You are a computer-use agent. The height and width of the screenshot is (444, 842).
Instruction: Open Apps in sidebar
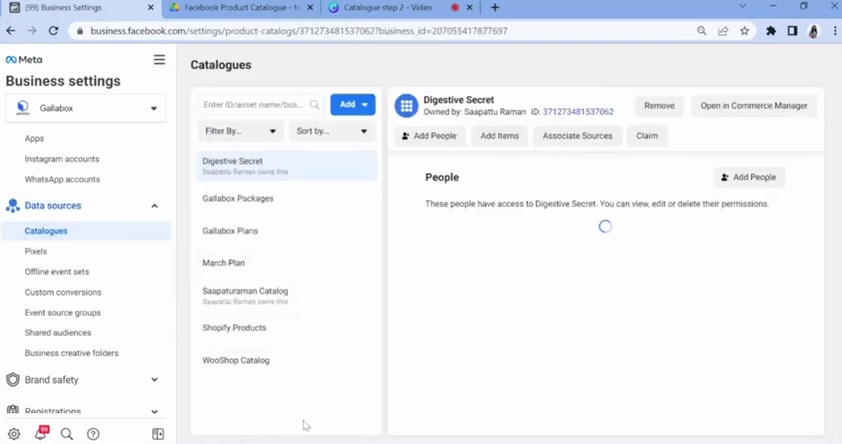(34, 139)
